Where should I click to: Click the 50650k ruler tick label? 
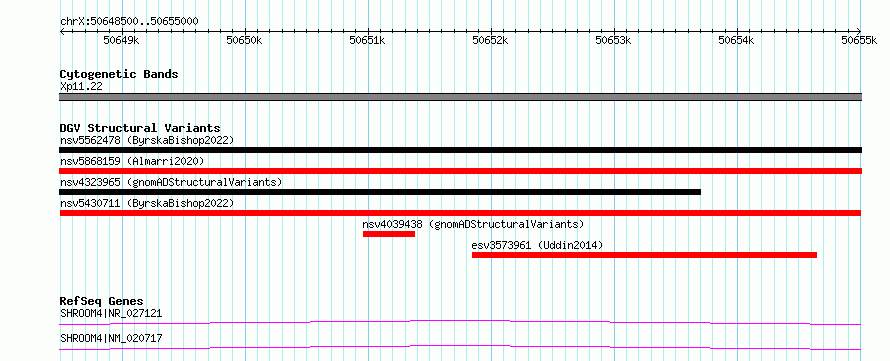[244, 40]
